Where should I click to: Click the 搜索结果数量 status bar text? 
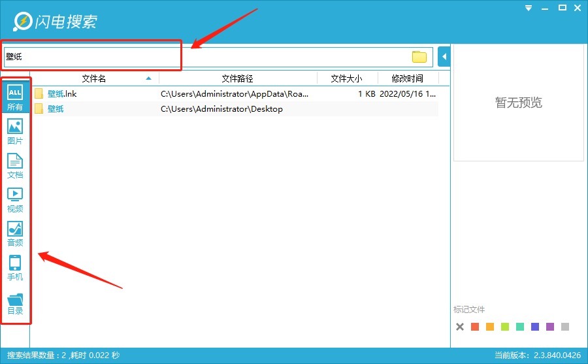[63, 355]
